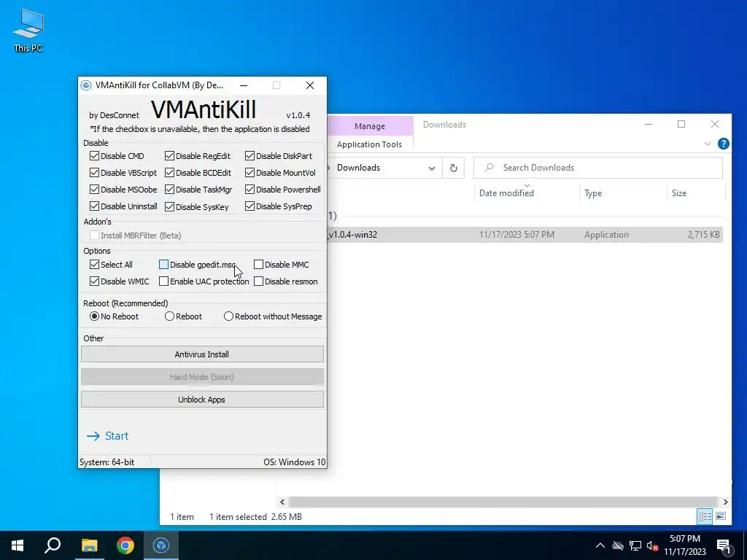Select VMAntiKill taskbar icon
Screen dimensions: 747x560
click(161, 545)
